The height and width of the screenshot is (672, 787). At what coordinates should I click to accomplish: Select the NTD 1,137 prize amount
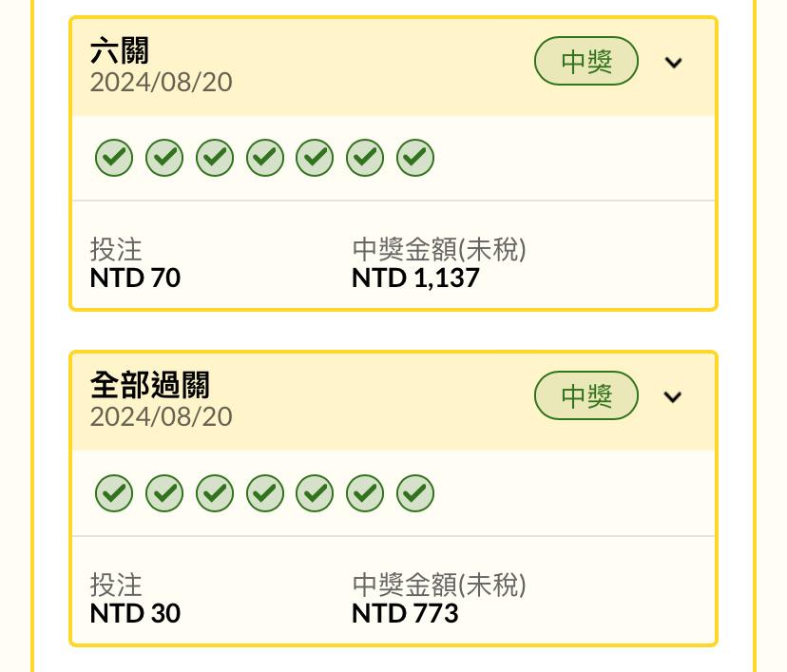[415, 278]
